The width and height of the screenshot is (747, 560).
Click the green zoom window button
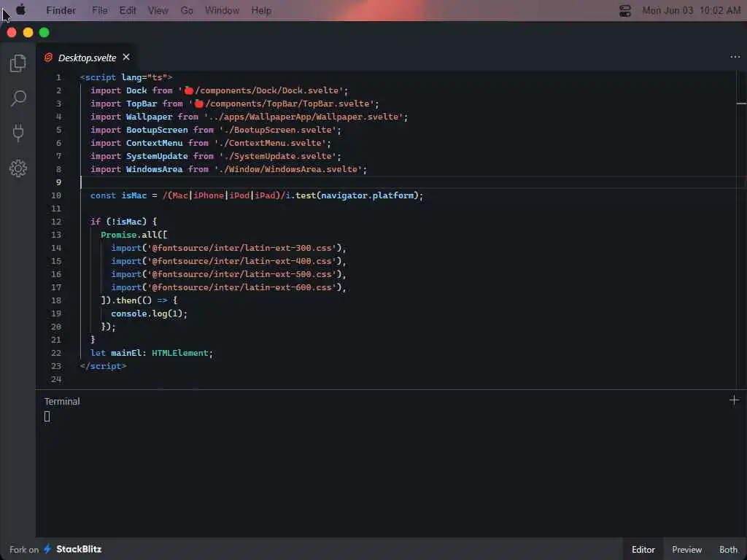44,32
